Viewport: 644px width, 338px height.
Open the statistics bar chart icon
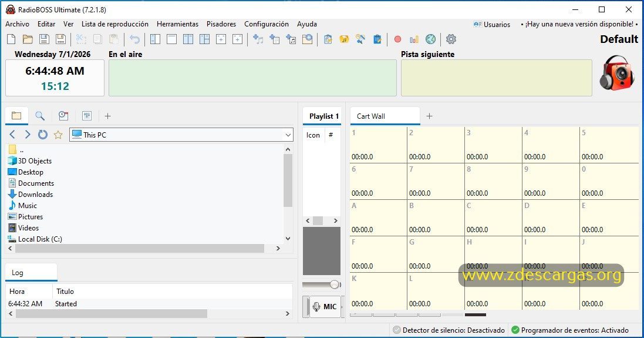pos(414,39)
